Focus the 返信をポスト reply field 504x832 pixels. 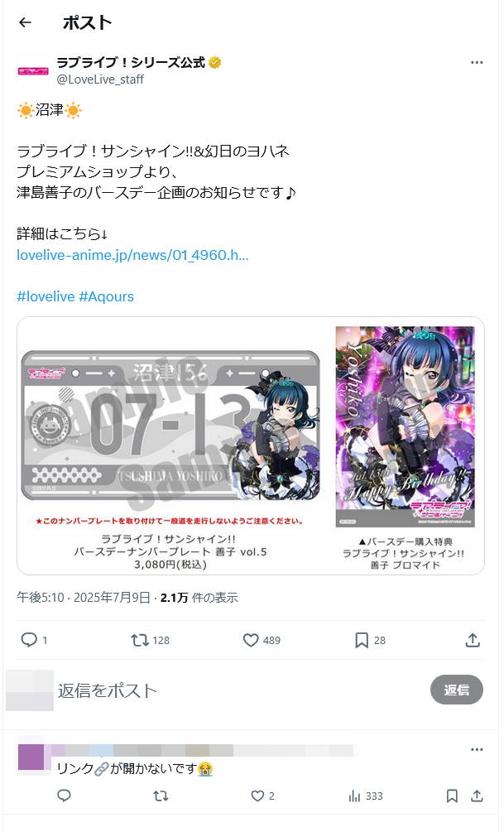pyautogui.click(x=238, y=690)
